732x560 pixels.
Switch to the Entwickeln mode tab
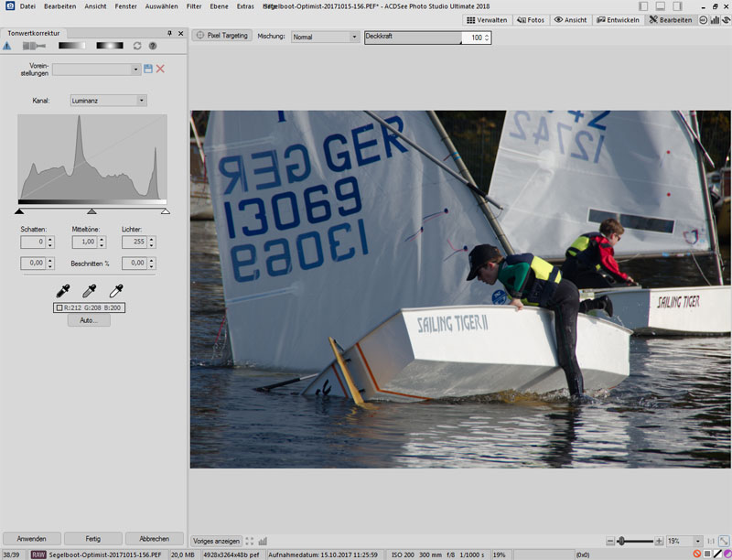pos(619,19)
